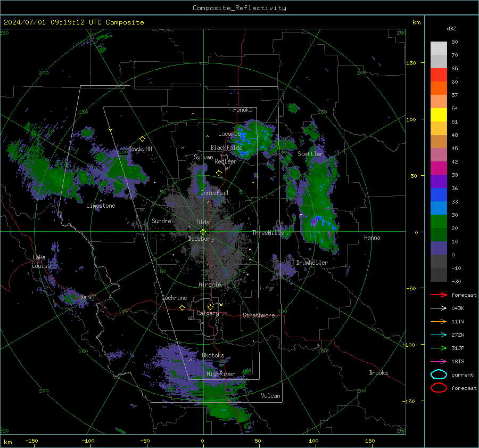
Task: Click the RedDeer city label
Action: pyautogui.click(x=226, y=161)
